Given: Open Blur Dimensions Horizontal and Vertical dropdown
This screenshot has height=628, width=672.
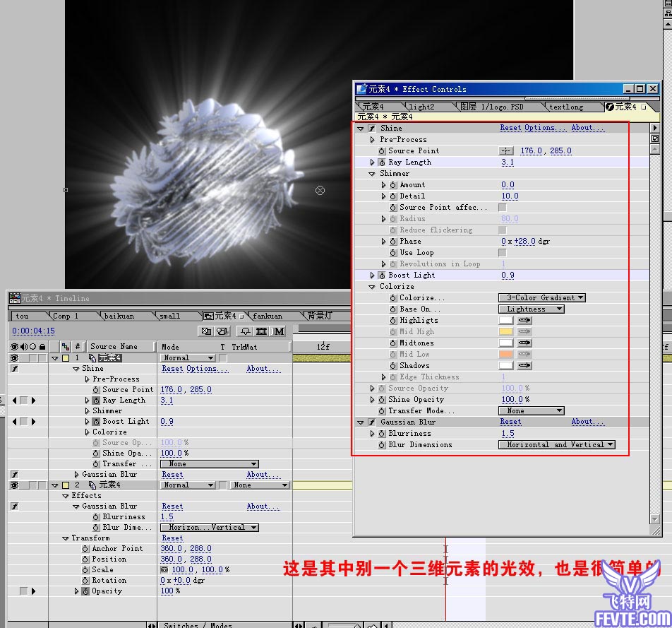Looking at the screenshot, I should (x=557, y=445).
